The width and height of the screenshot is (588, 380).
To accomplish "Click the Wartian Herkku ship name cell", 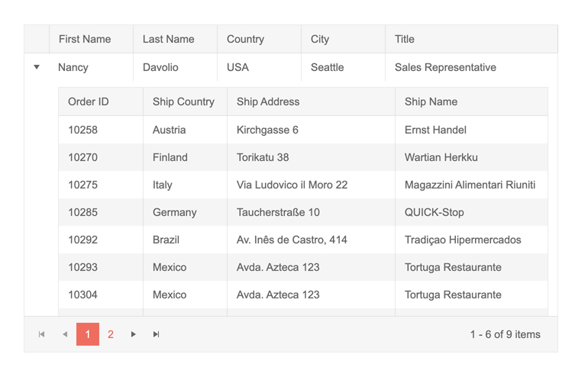I will click(x=441, y=157).
